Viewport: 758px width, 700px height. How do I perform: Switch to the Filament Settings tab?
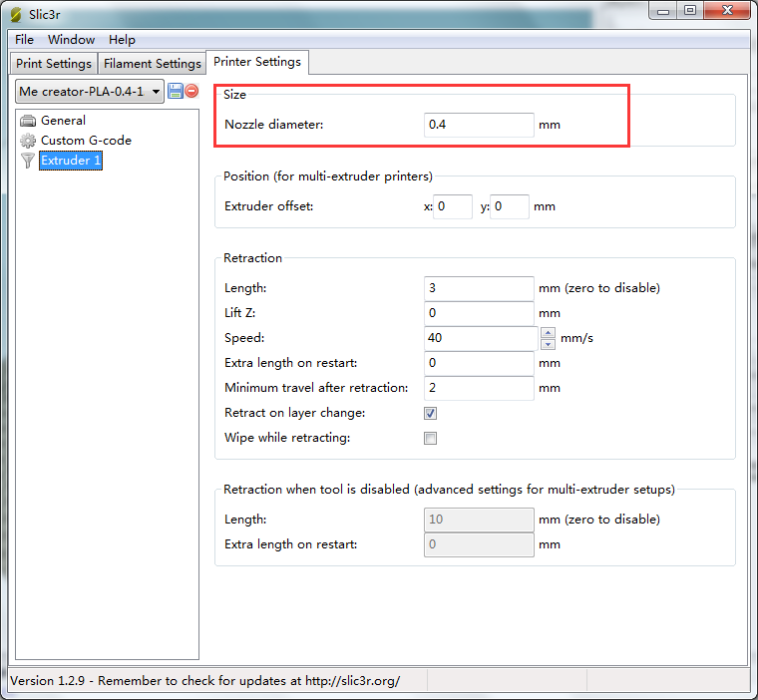click(x=152, y=64)
